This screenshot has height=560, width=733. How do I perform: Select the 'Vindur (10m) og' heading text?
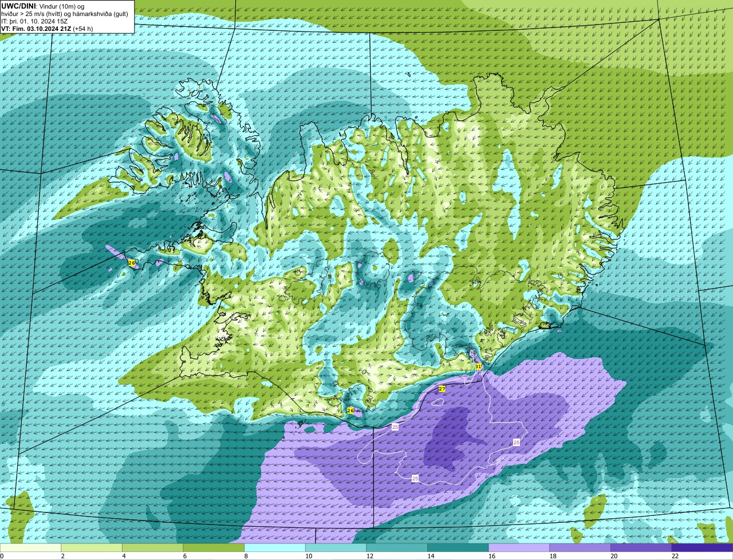[62, 6]
